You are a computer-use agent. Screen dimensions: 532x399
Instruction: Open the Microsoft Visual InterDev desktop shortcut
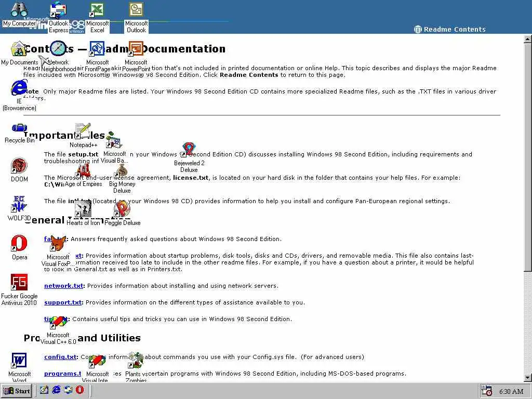[x=97, y=368]
